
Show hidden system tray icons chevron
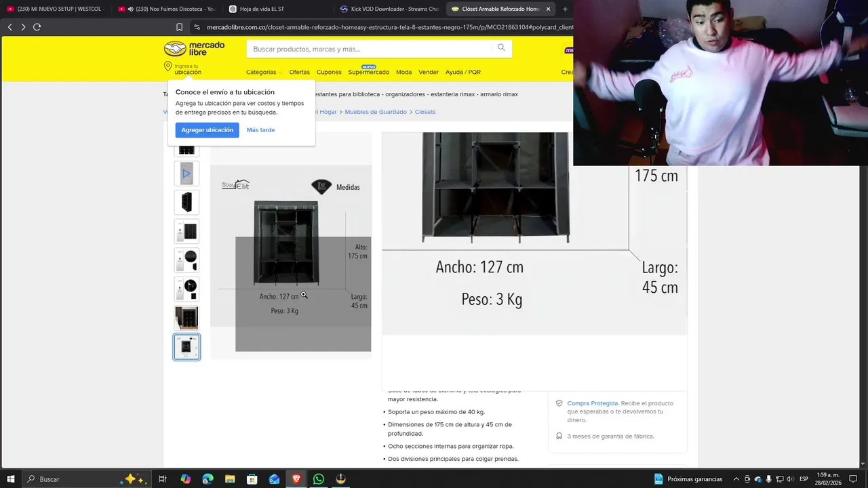click(x=736, y=479)
